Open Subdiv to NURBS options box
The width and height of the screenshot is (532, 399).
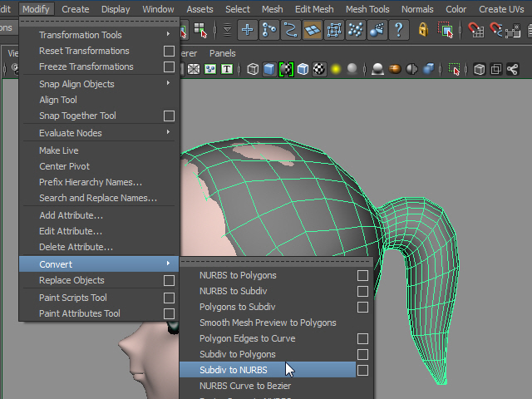click(362, 371)
